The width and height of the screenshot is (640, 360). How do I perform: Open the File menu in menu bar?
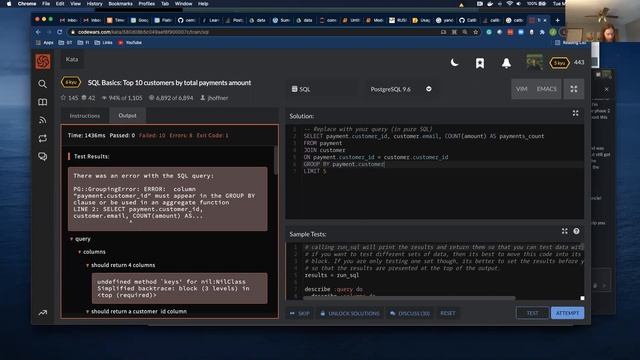click(x=46, y=4)
